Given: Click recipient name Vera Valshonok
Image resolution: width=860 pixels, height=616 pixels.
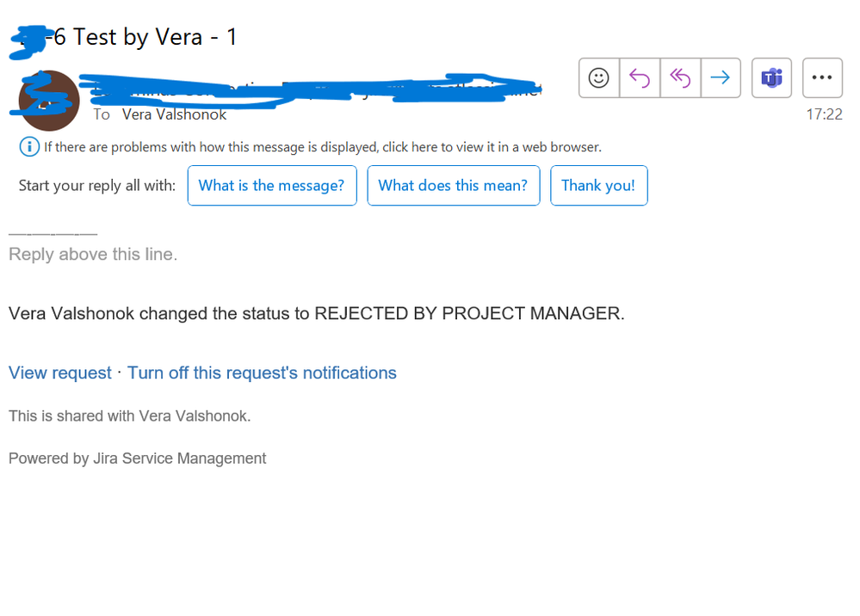Looking at the screenshot, I should pos(174,114).
